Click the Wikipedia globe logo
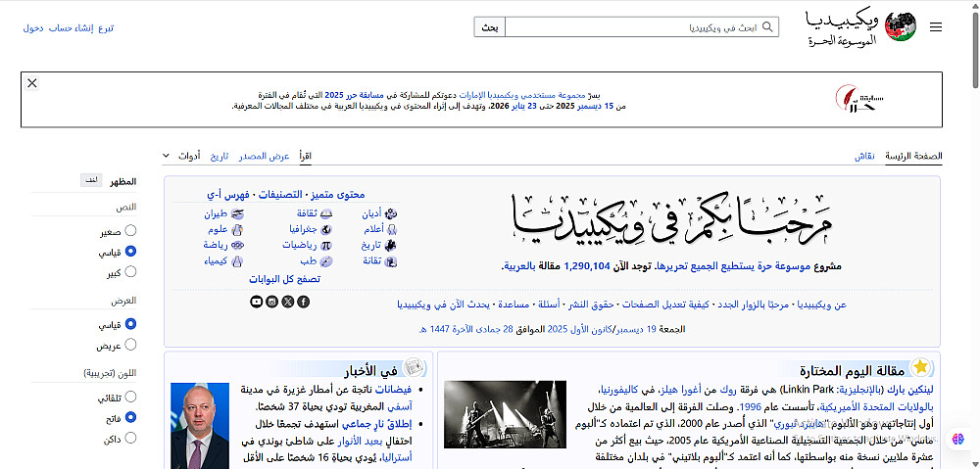This screenshot has width=980, height=469. click(x=901, y=26)
